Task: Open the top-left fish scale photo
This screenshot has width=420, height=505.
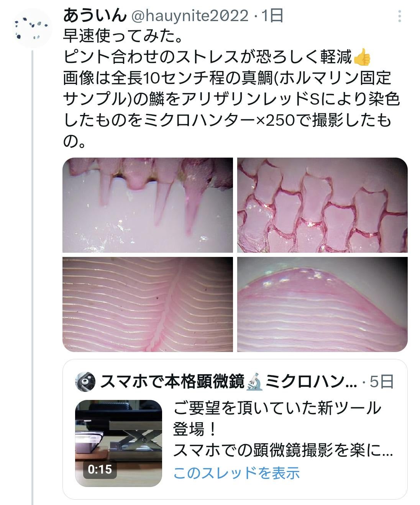Action: [x=148, y=205]
